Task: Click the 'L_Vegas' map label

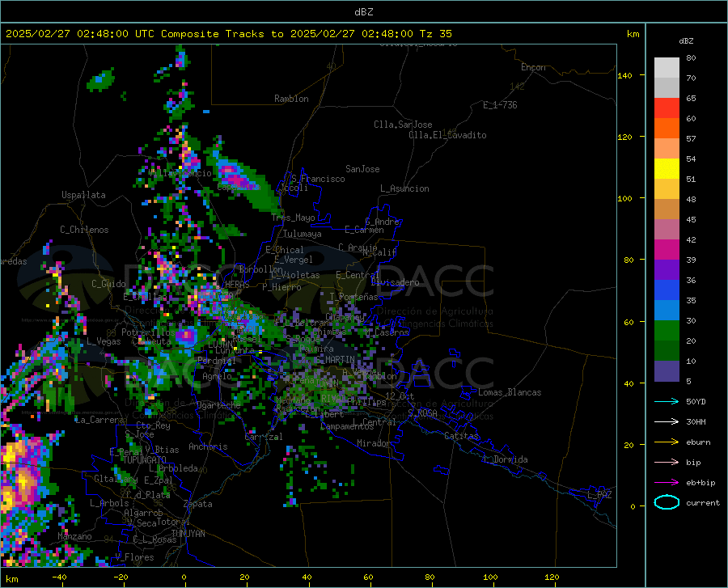Action: tap(104, 341)
